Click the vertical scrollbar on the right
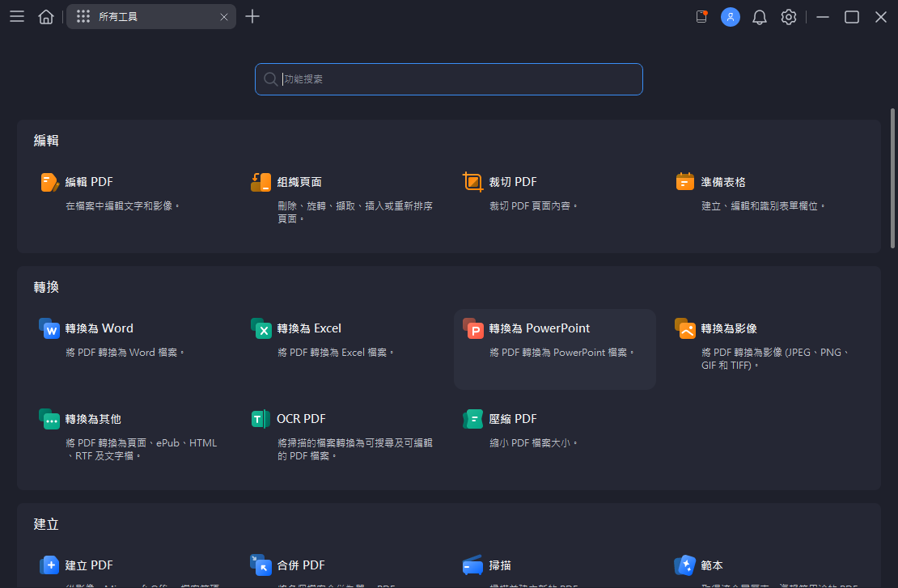Viewport: 898px width, 588px height. point(892,186)
